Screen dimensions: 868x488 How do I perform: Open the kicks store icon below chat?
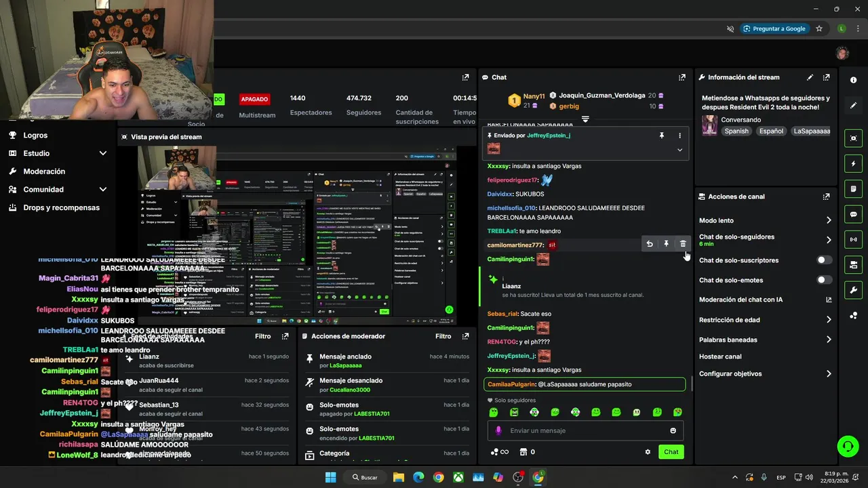[524, 452]
